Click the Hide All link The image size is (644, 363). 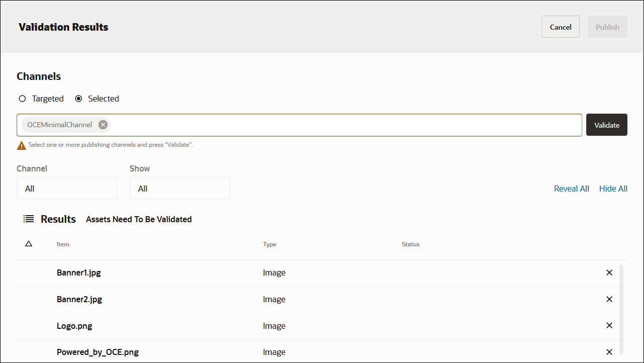[x=613, y=188]
